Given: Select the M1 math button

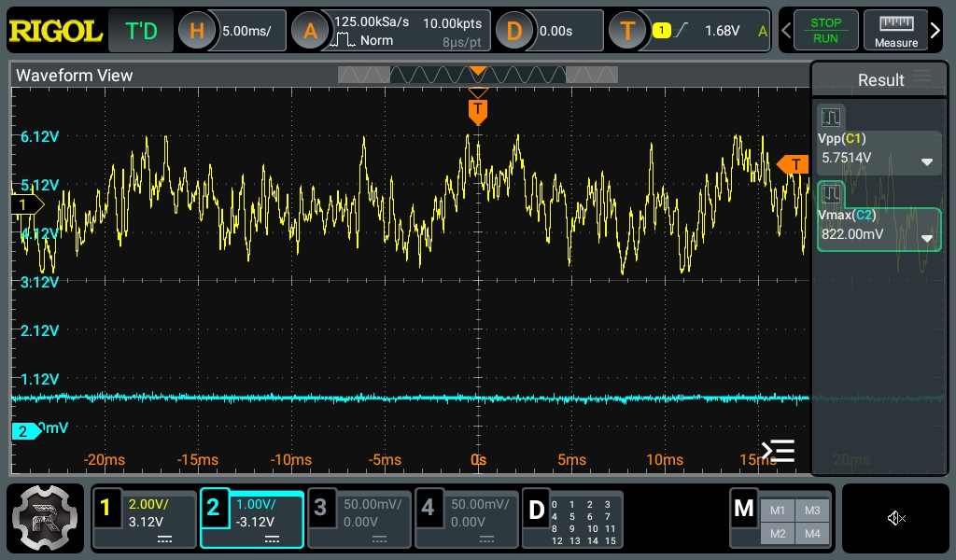Looking at the screenshot, I should coord(778,511).
